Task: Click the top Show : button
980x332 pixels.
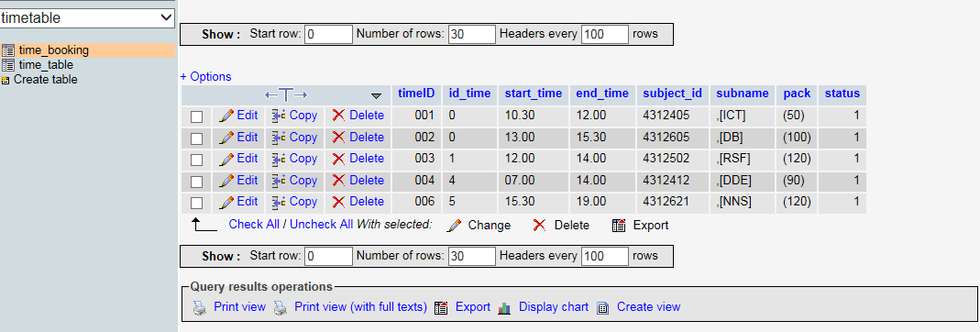Action: (221, 34)
